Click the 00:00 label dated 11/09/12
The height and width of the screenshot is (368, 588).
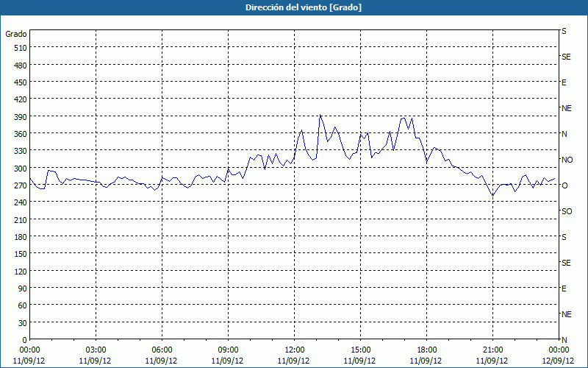(29, 350)
